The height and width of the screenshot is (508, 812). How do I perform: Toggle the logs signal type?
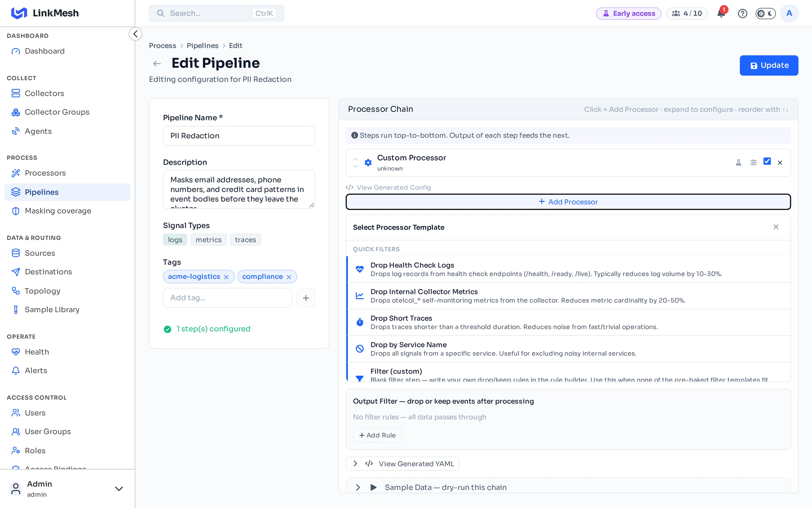(x=175, y=240)
